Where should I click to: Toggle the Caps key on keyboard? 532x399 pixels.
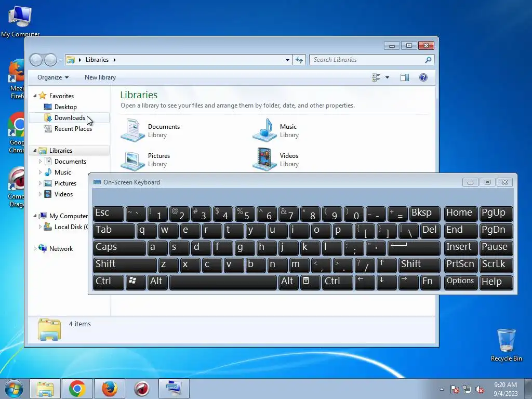(x=119, y=248)
